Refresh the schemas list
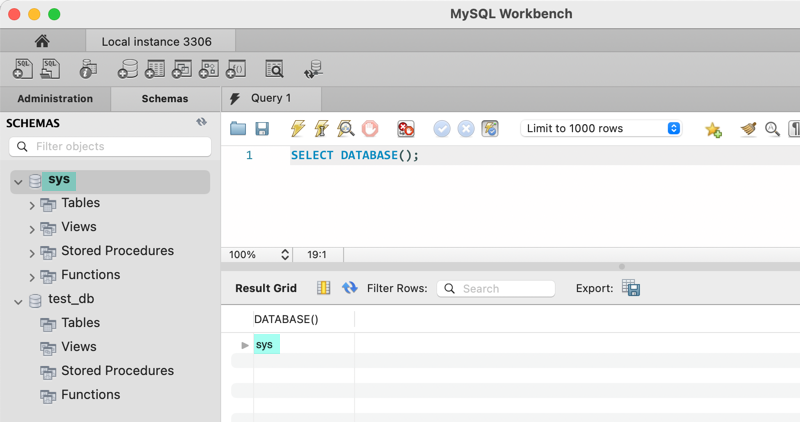Viewport: 800px width, 422px height. tap(202, 122)
